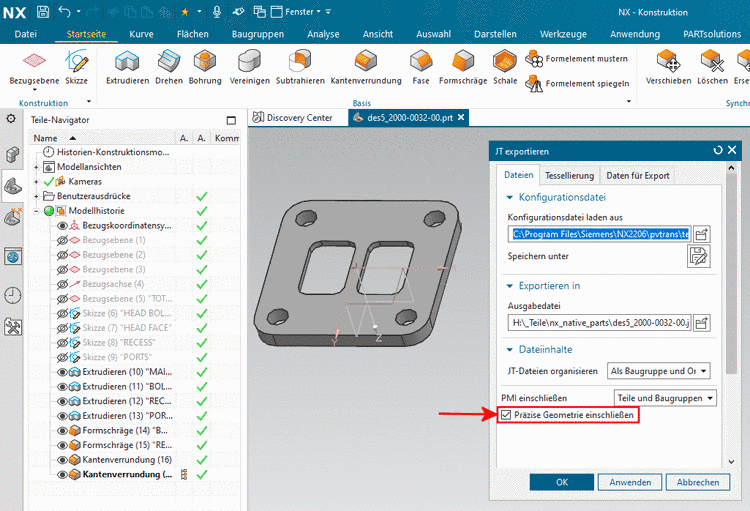Hide Formschräge (14) feature

click(62, 431)
